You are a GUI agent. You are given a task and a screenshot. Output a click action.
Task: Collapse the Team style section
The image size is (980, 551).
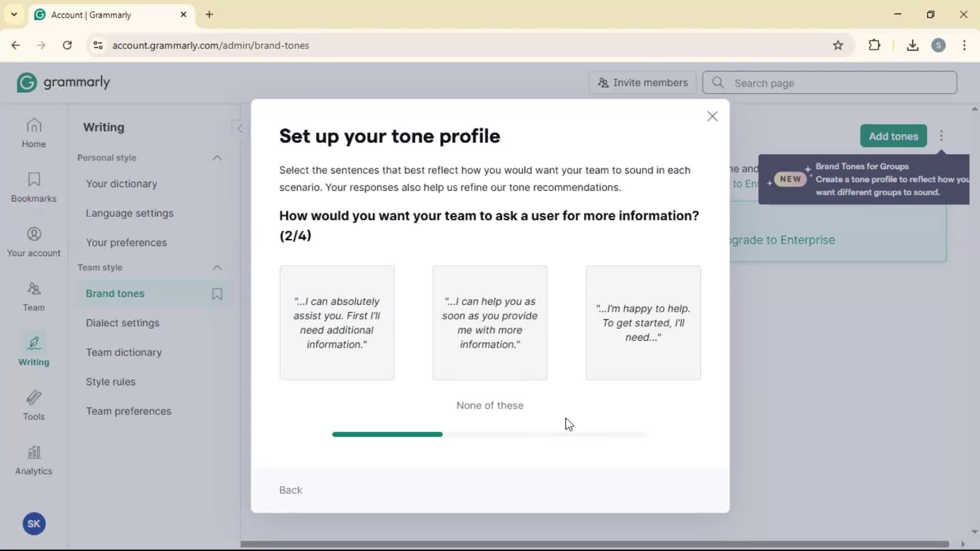pyautogui.click(x=217, y=268)
